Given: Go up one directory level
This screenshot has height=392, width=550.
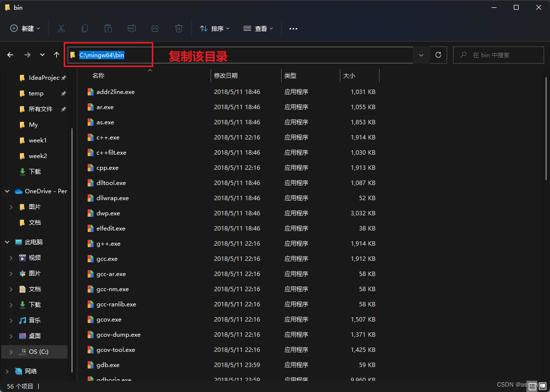Looking at the screenshot, I should (56, 55).
